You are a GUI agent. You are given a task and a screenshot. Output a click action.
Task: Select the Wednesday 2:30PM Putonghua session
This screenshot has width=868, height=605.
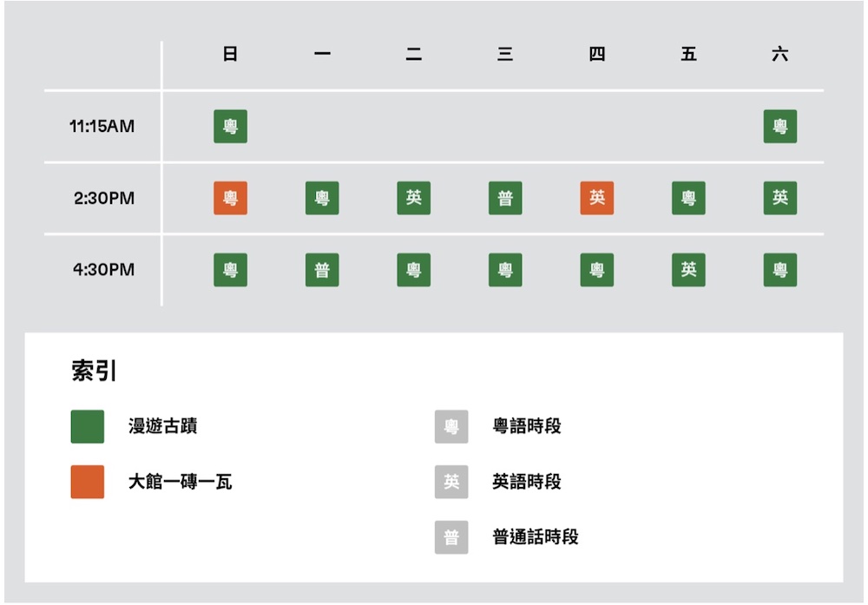[505, 198]
